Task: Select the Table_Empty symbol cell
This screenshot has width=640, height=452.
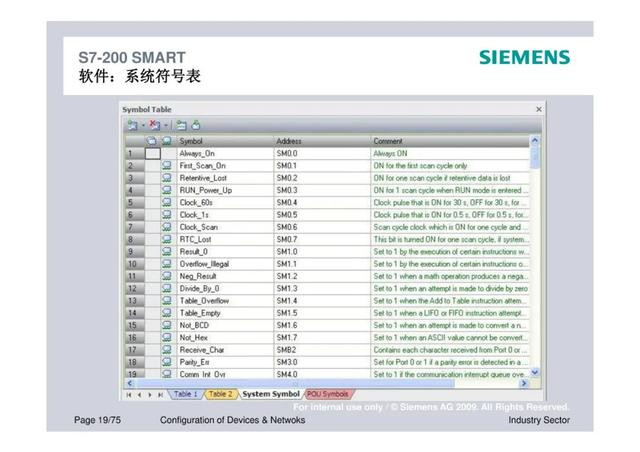Action: tap(225, 313)
